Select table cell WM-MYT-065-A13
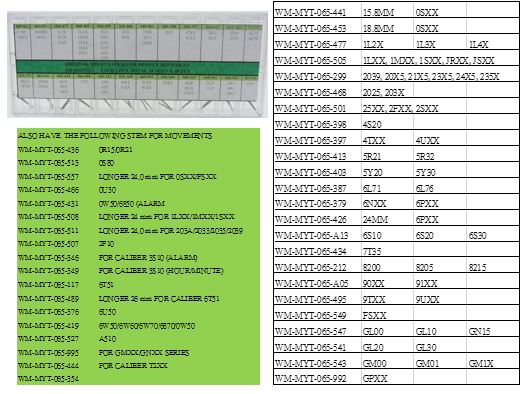The height and width of the screenshot is (394, 525). tap(317, 233)
